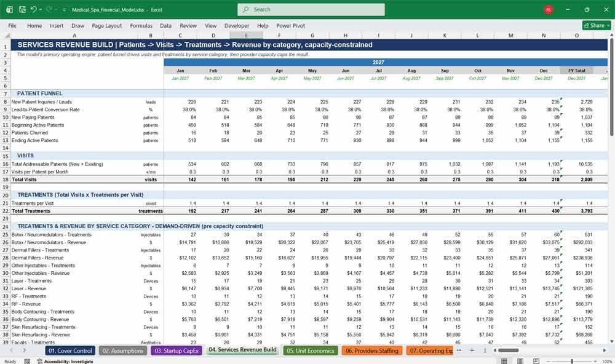
Task: Click horizontal scrollbar left arrow
Action: coord(494,350)
